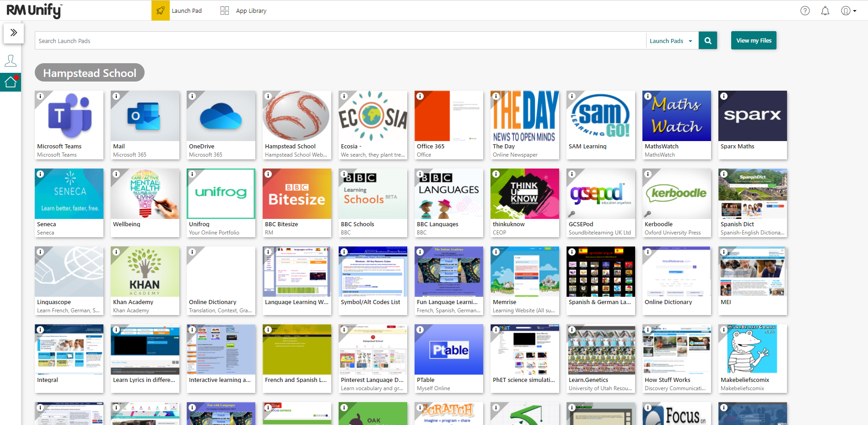Open the App Library tab
The image size is (868, 425).
pyautogui.click(x=243, y=11)
